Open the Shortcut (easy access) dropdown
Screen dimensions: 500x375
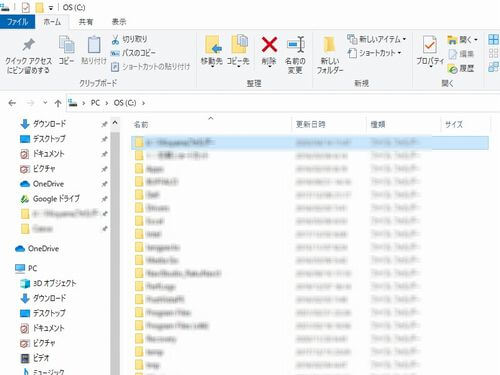click(374, 53)
